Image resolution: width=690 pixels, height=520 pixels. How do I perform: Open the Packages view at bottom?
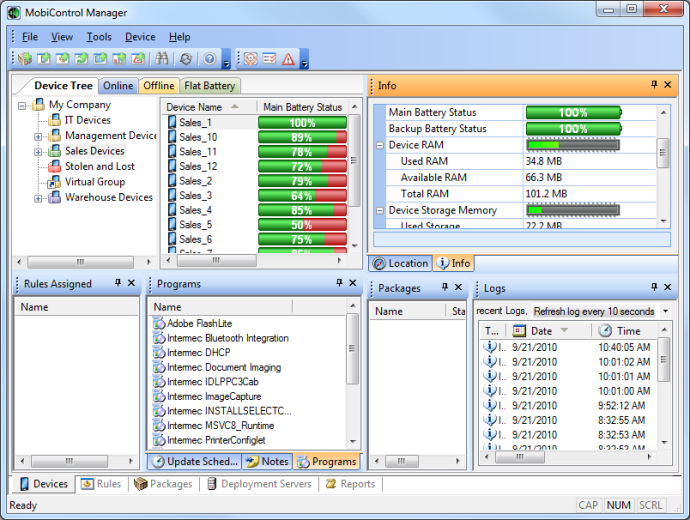pyautogui.click(x=163, y=484)
